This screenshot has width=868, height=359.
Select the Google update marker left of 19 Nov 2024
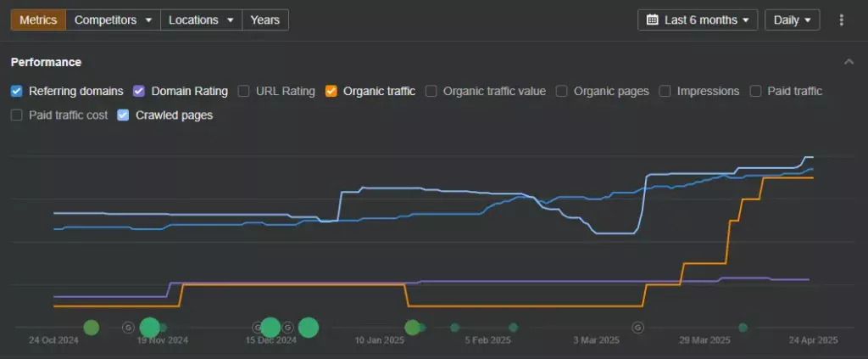tap(128, 328)
